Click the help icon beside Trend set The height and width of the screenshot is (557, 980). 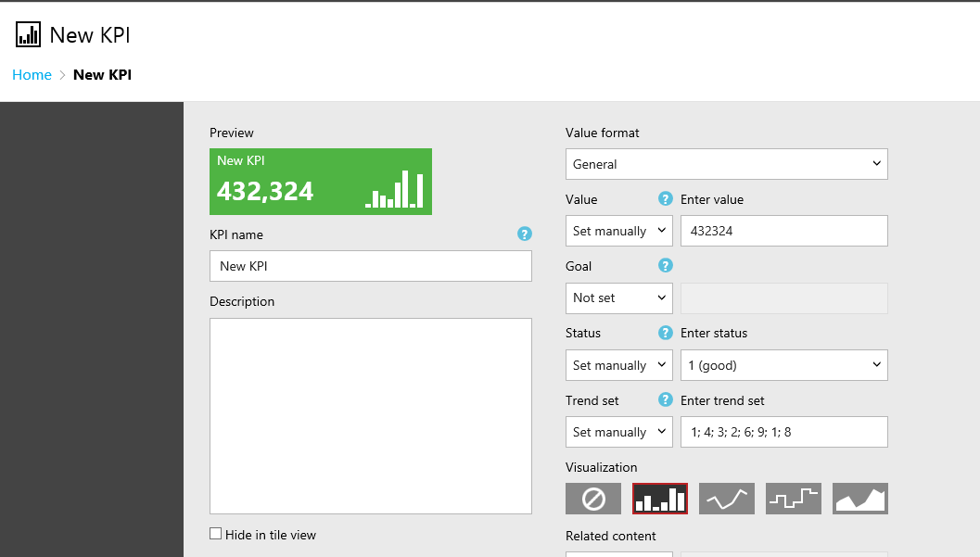pyautogui.click(x=665, y=400)
